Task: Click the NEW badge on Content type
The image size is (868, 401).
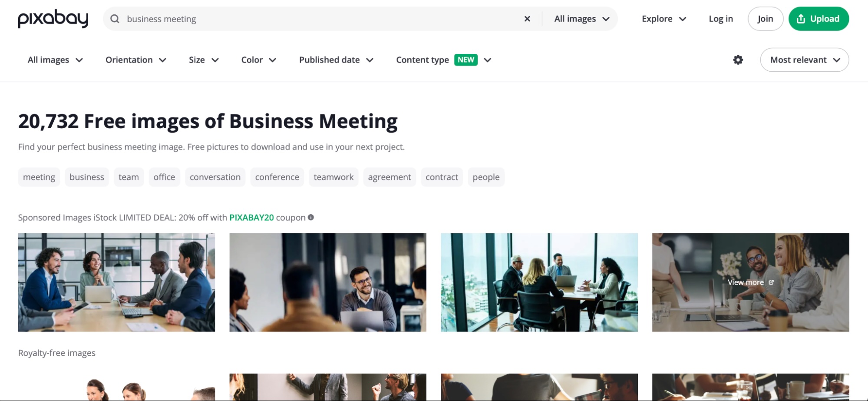Action: (466, 60)
